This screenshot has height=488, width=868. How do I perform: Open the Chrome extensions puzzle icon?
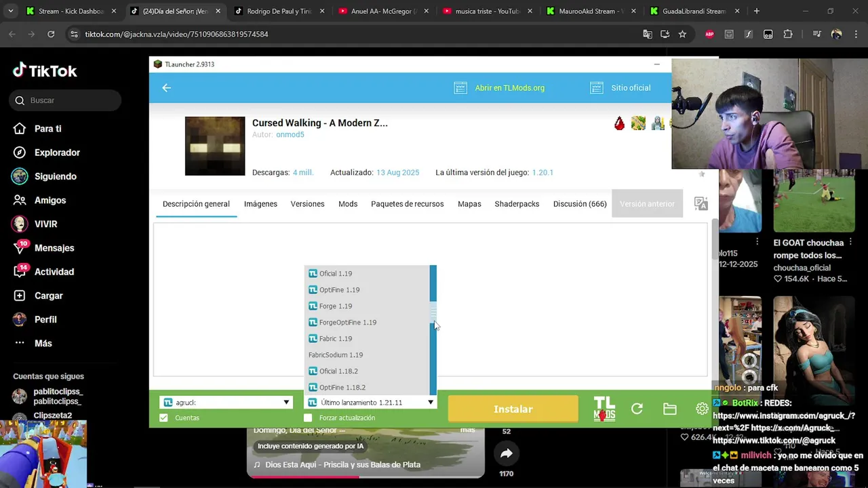(787, 34)
